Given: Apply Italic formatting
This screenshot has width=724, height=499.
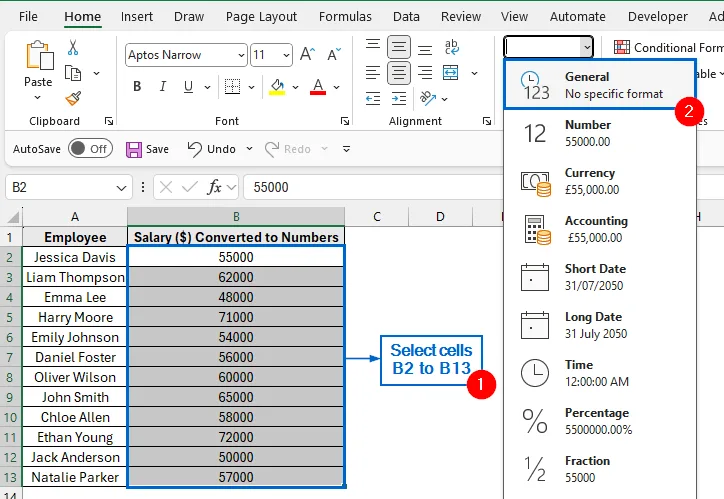Looking at the screenshot, I should click(x=163, y=86).
